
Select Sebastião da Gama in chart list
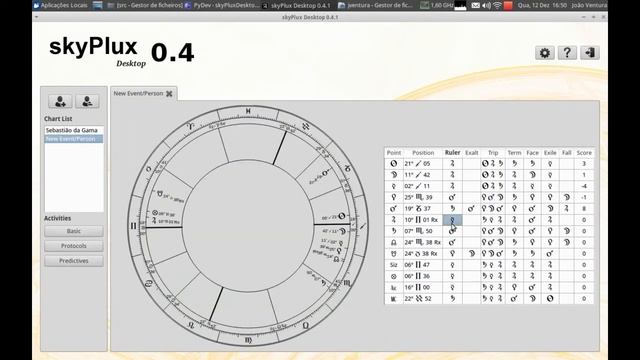tap(74, 130)
